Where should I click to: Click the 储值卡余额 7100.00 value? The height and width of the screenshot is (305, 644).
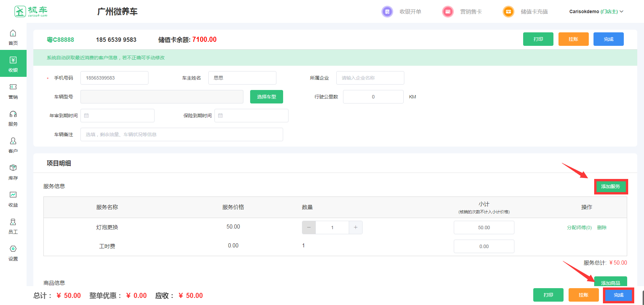click(204, 39)
